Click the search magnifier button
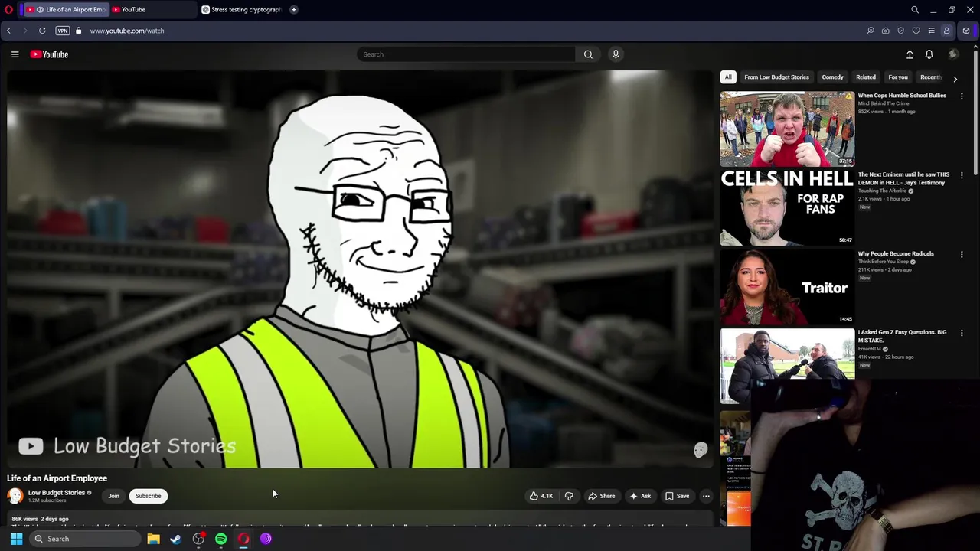The height and width of the screenshot is (551, 980). coord(588,54)
